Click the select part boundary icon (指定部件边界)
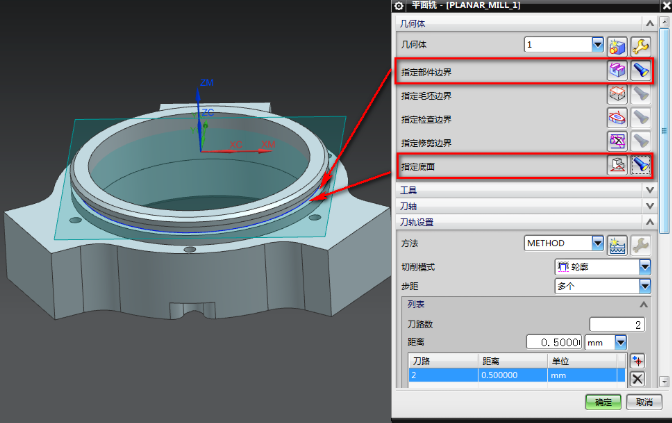The height and width of the screenshot is (423, 672). point(618,71)
